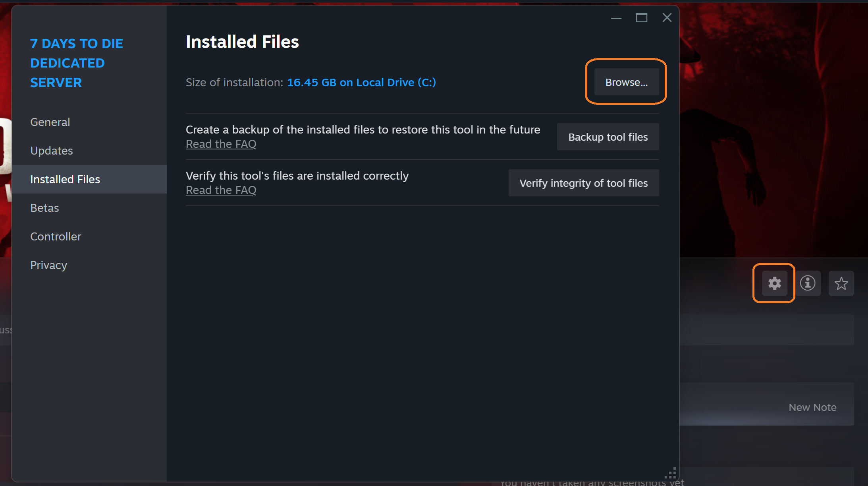This screenshot has height=486, width=868.
Task: Favorite the game using the star icon
Action: coord(841,283)
